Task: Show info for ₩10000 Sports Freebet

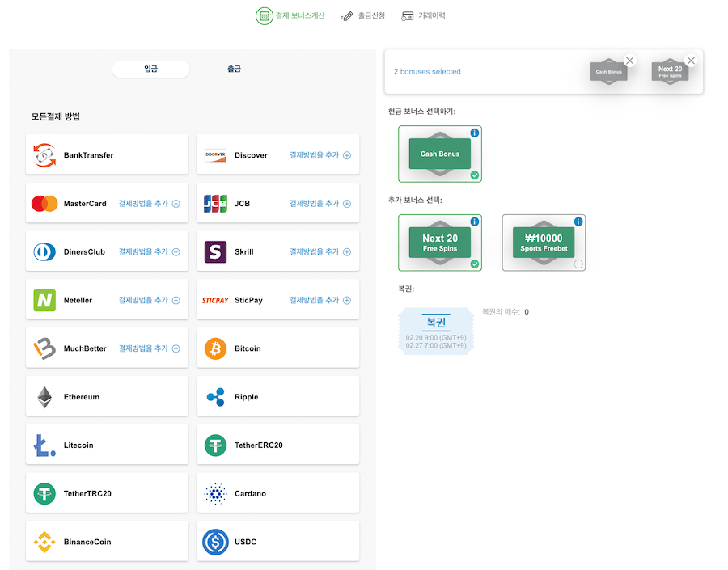Action: pyautogui.click(x=578, y=222)
